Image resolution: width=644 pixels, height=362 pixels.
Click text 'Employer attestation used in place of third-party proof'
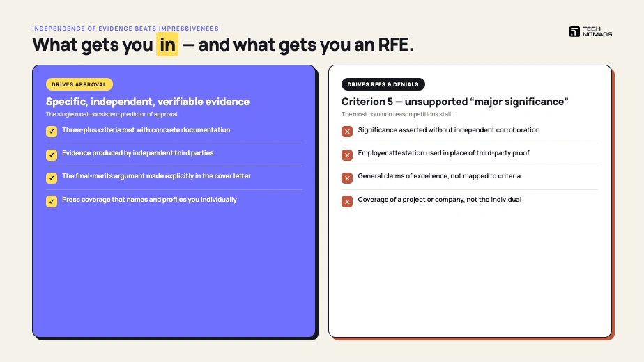(443, 152)
